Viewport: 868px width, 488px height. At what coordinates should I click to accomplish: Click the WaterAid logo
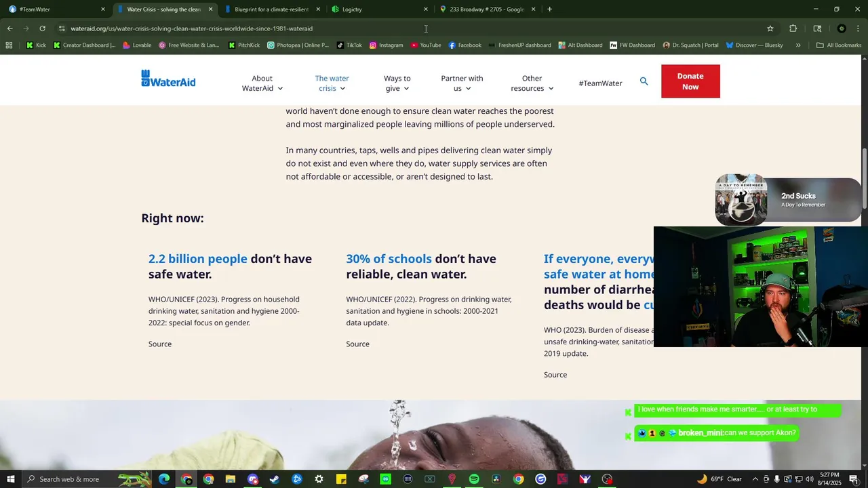[168, 79]
